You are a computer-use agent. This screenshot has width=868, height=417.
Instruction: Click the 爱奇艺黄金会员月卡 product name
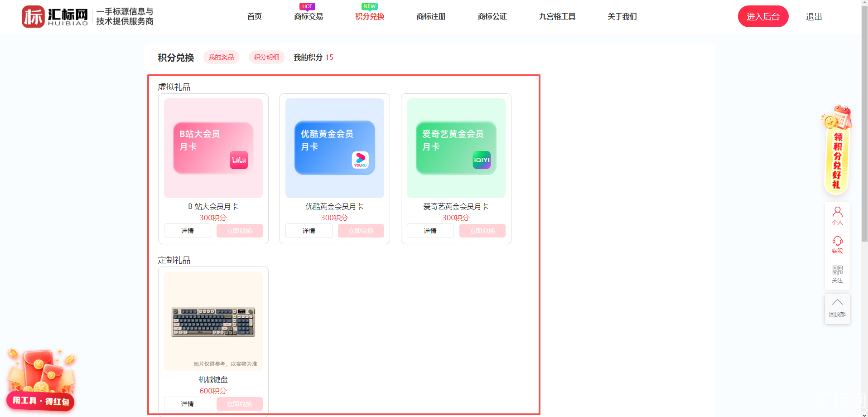click(456, 206)
